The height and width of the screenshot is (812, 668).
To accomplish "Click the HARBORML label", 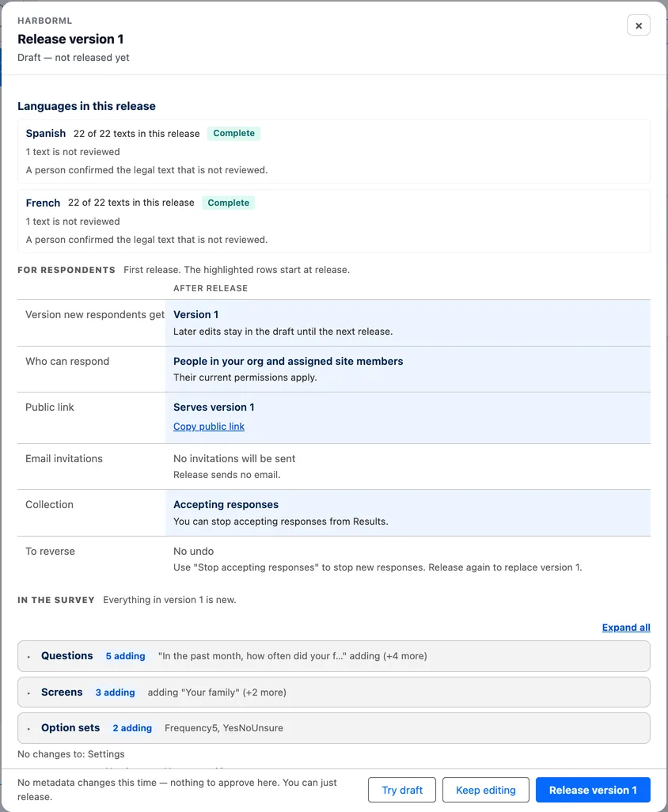I will point(44,21).
